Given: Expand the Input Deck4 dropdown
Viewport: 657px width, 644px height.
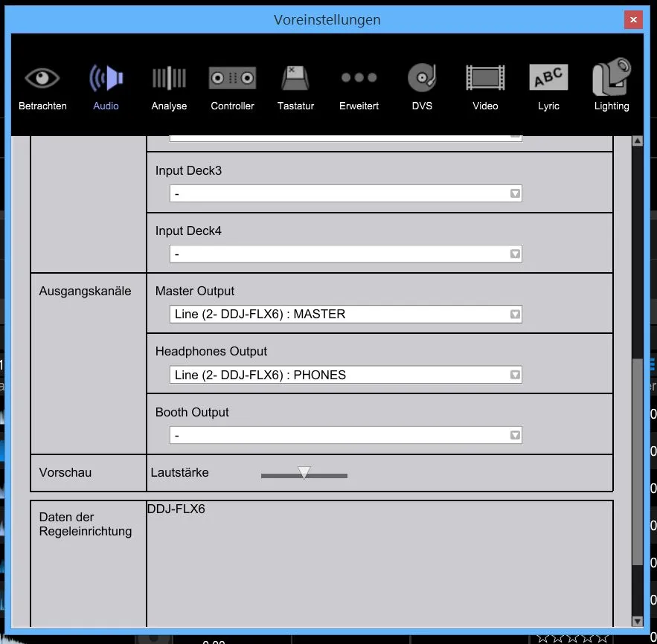Looking at the screenshot, I should [x=345, y=254].
